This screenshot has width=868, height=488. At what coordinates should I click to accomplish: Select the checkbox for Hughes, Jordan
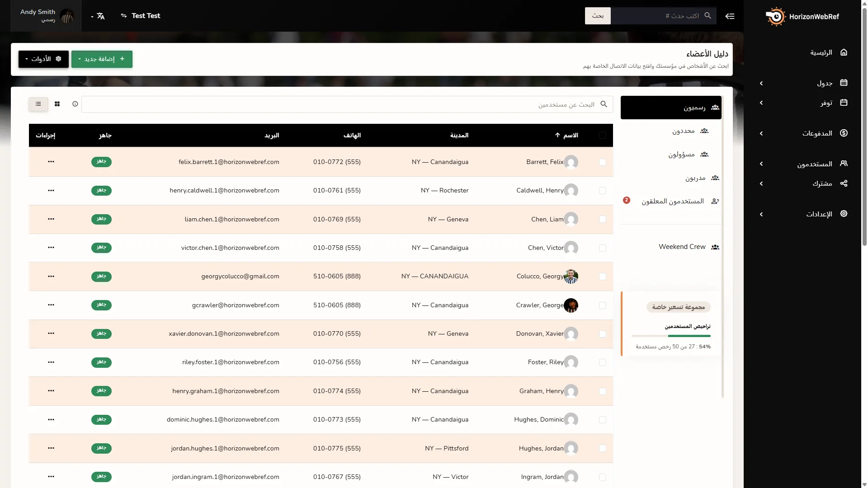[x=602, y=448]
